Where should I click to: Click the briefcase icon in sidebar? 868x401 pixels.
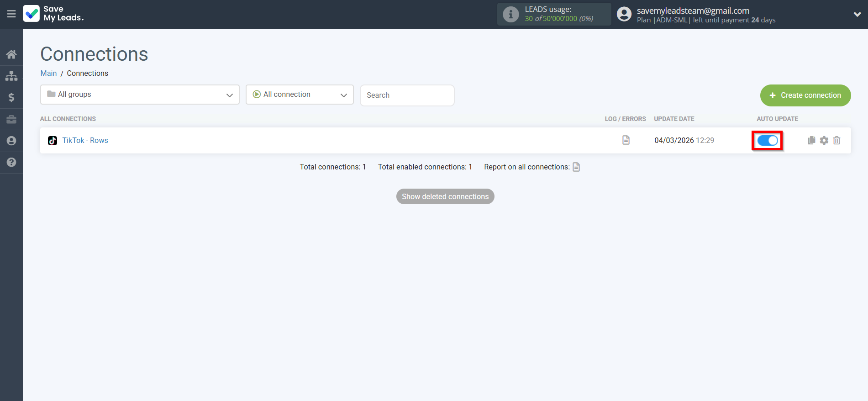11,119
